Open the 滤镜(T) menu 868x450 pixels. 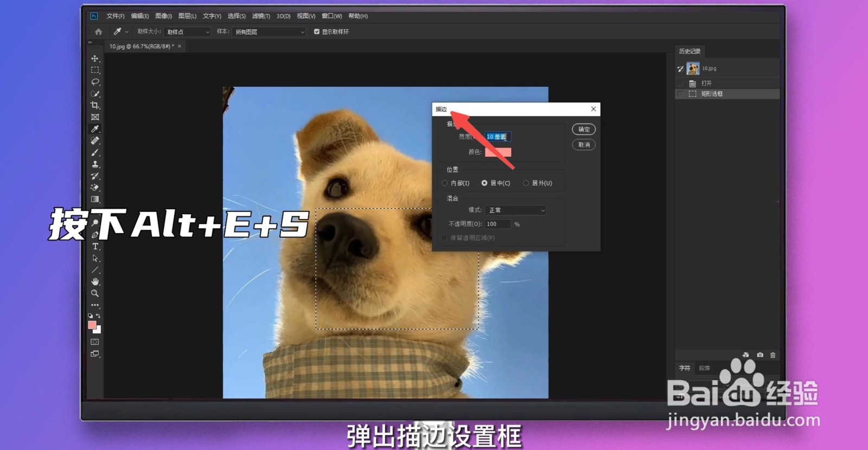point(261,16)
